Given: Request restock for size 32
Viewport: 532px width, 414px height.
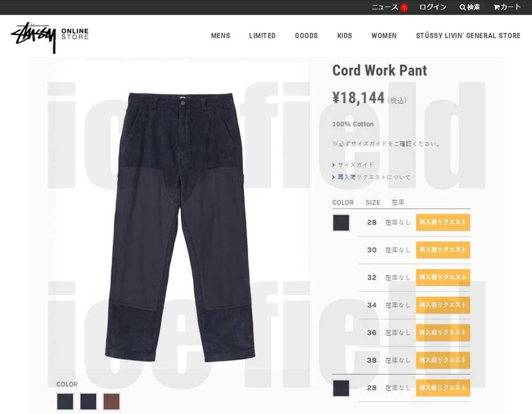Looking at the screenshot, I should coord(443,277).
